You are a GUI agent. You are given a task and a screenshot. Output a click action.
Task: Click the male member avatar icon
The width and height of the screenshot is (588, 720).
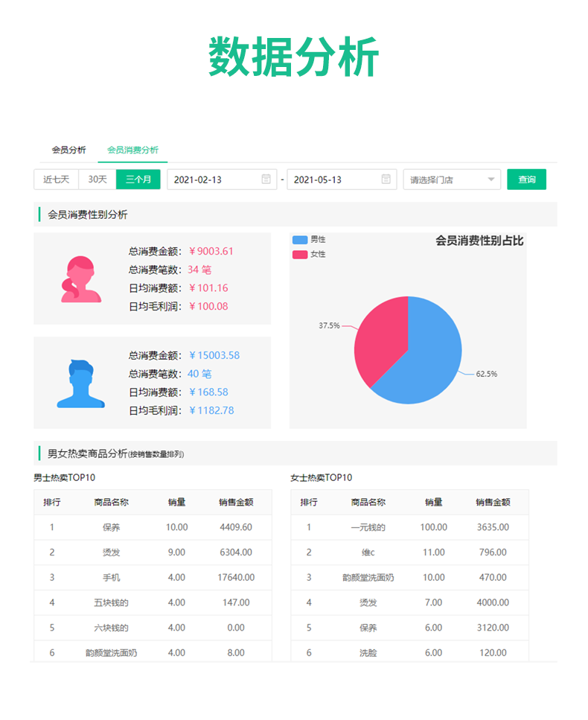81,383
